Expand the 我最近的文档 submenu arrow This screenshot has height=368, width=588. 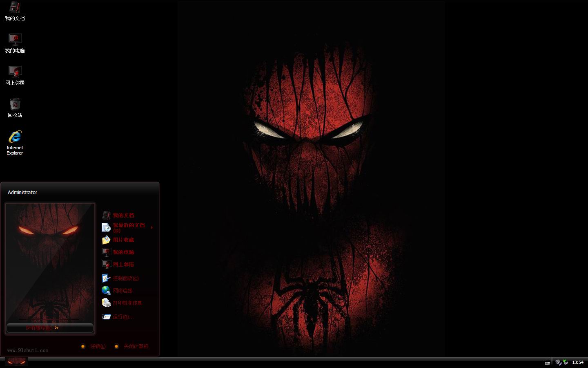pyautogui.click(x=152, y=227)
